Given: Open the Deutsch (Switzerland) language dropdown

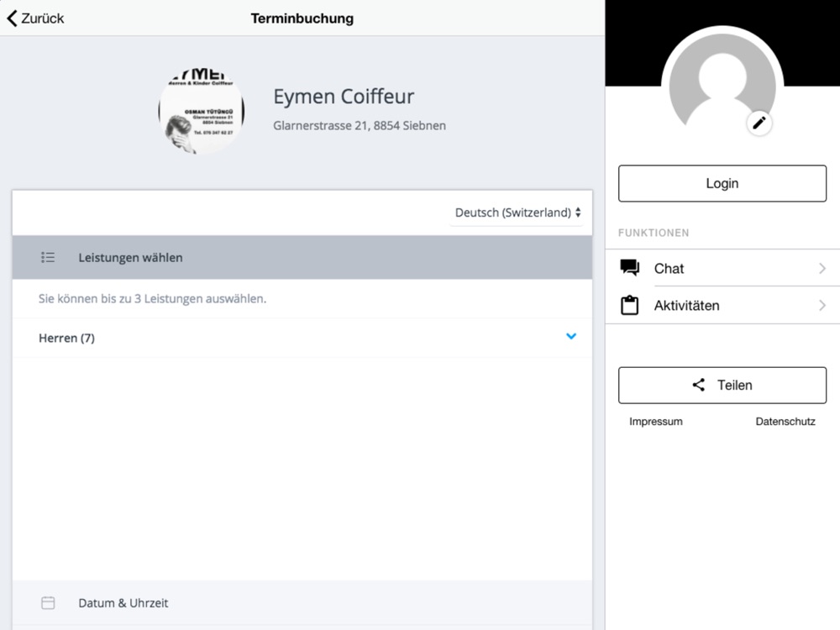Looking at the screenshot, I should (x=517, y=213).
